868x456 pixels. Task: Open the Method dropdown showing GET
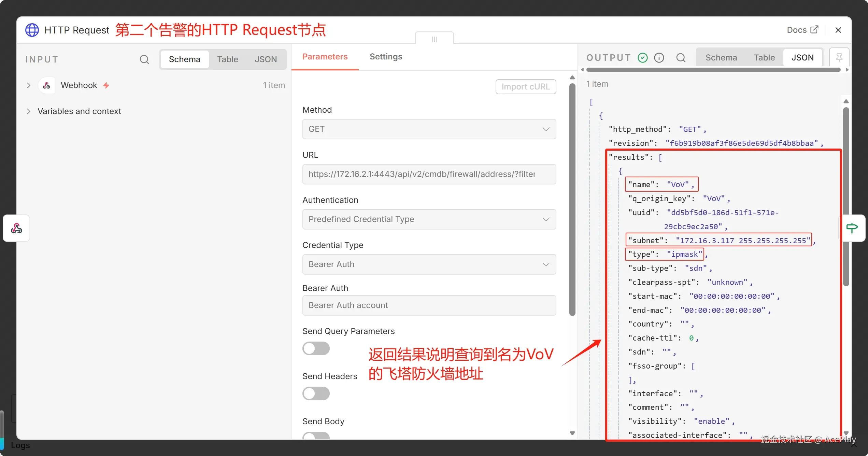click(x=429, y=129)
